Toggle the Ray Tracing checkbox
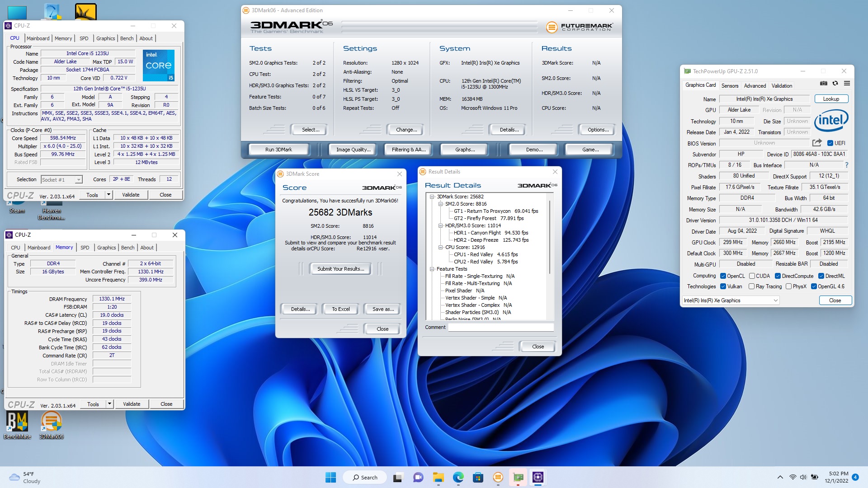Screen dimensions: 868x488 click(751, 286)
